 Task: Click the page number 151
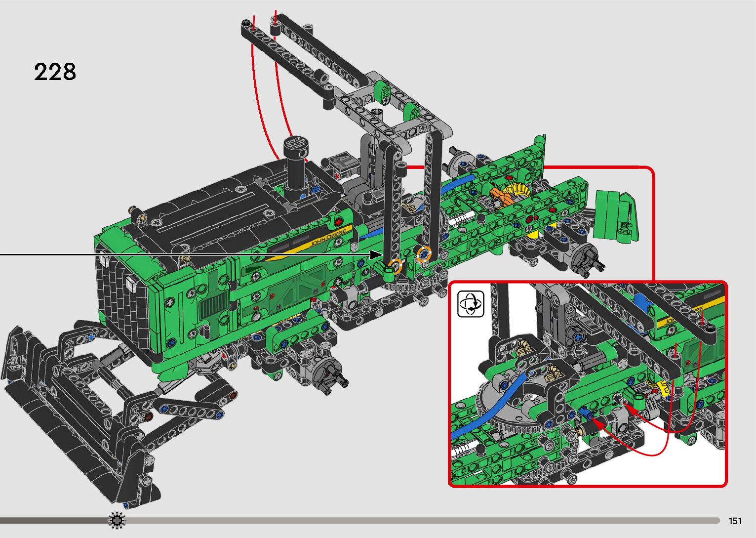coord(735,521)
